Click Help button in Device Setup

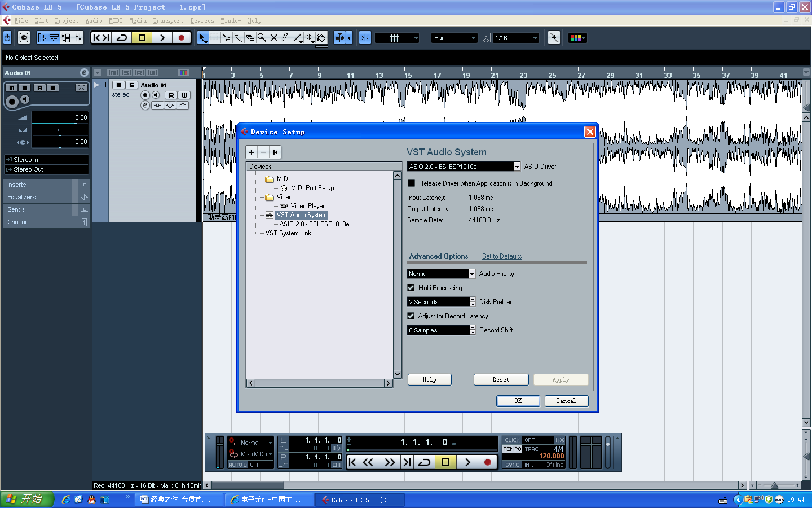430,379
